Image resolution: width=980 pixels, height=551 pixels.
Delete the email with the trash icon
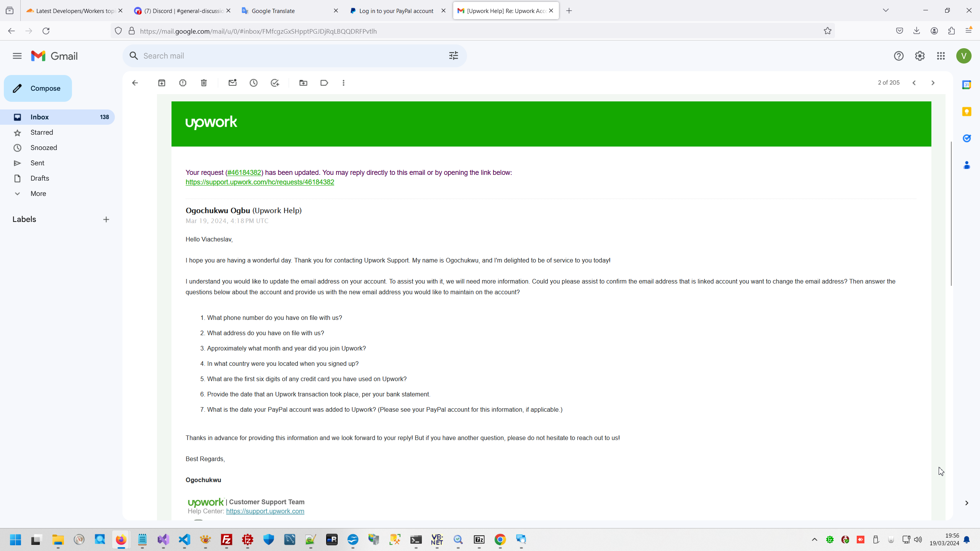204,83
